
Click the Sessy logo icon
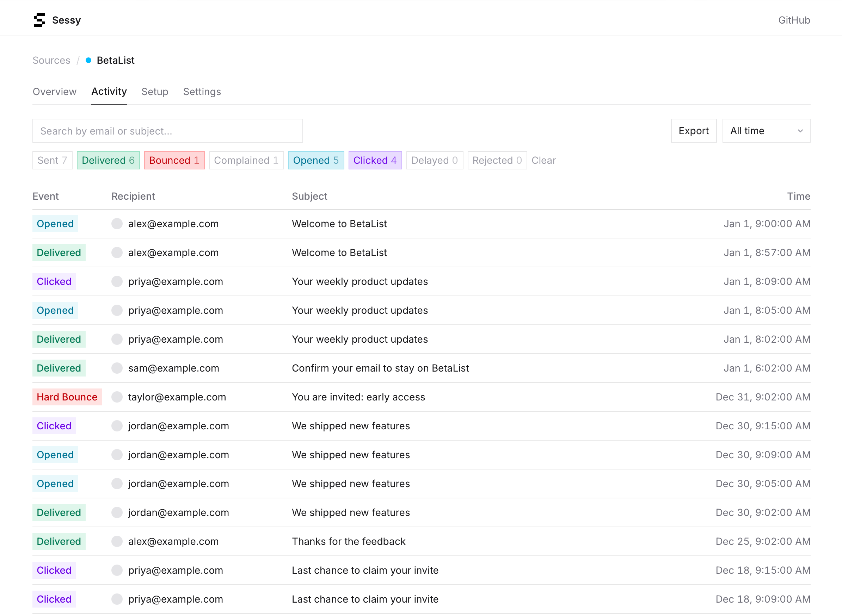(39, 20)
